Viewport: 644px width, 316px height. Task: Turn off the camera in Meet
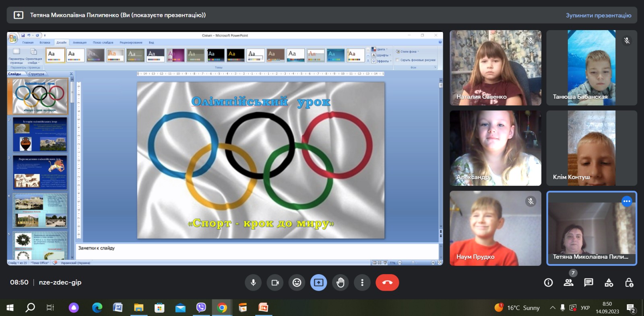275,283
